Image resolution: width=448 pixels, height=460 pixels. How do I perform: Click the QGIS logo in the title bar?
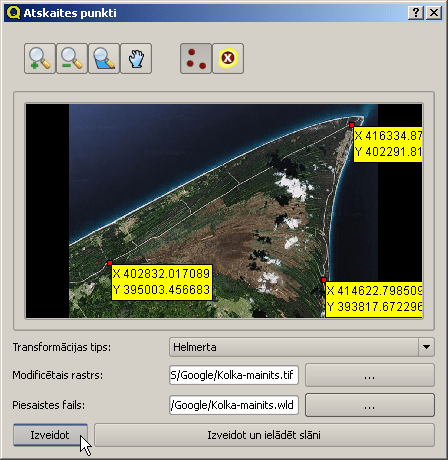13,13
